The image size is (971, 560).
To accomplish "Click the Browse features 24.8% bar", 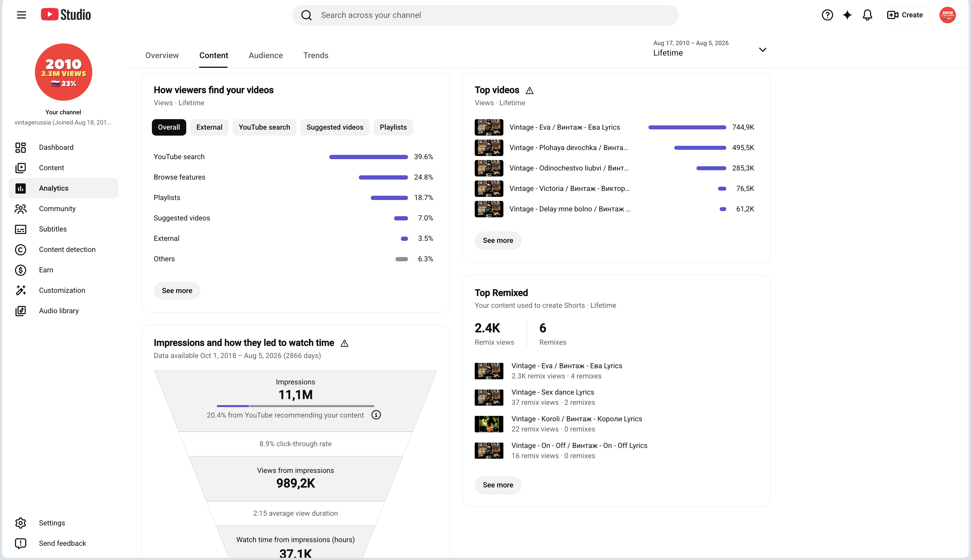I will tap(383, 177).
